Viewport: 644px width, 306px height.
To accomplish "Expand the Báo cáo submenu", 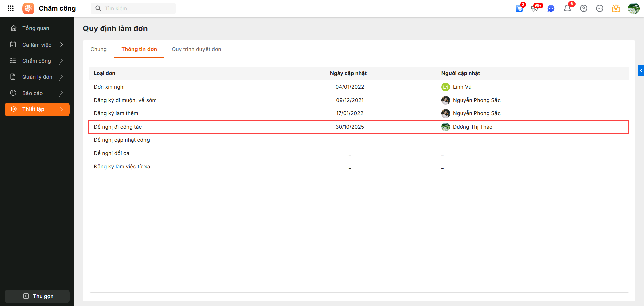I will pyautogui.click(x=61, y=93).
